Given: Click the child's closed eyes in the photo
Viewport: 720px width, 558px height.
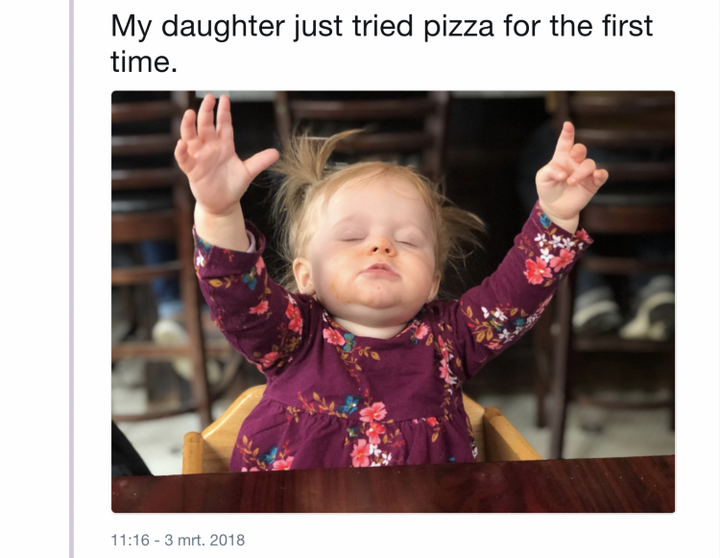Looking at the screenshot, I should click(377, 240).
